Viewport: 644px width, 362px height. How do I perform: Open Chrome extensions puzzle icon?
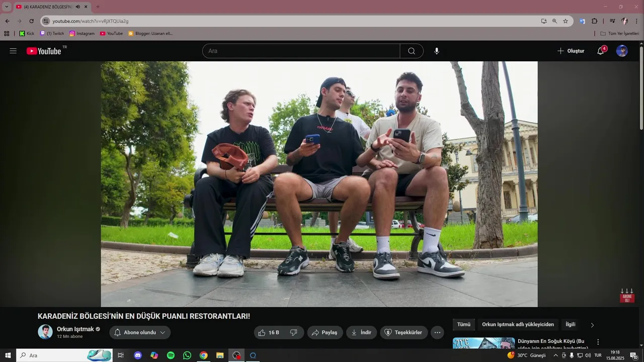(594, 21)
